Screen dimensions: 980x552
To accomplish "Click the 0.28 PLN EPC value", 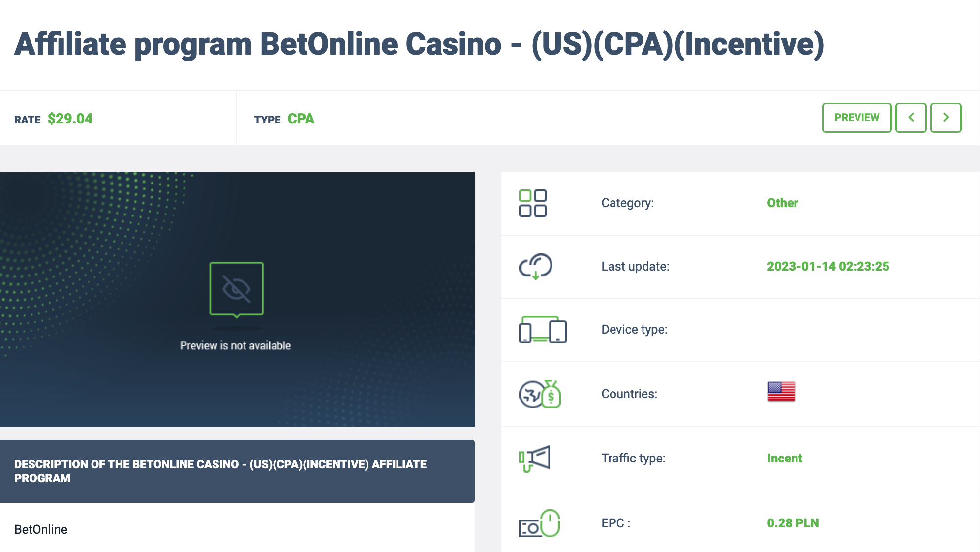I will pos(793,523).
